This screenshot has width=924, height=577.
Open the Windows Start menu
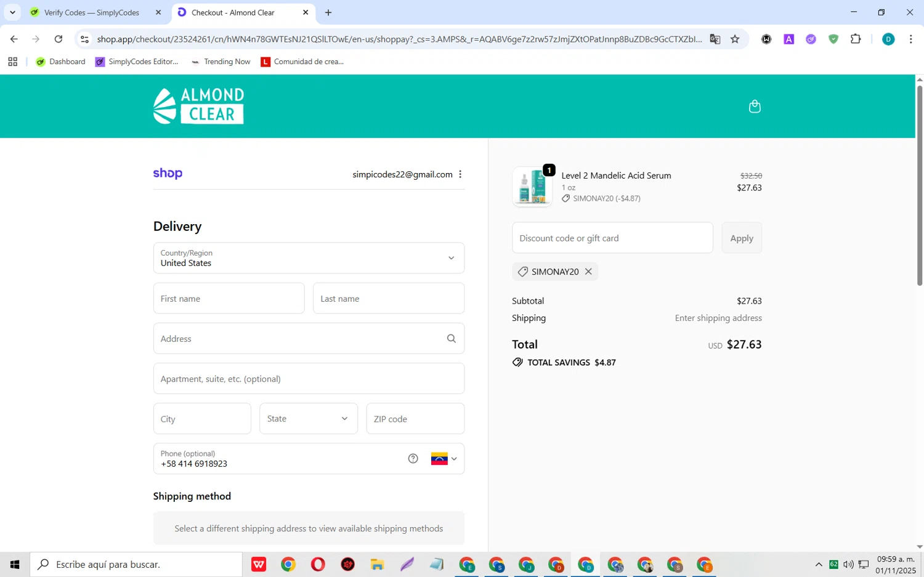(15, 564)
